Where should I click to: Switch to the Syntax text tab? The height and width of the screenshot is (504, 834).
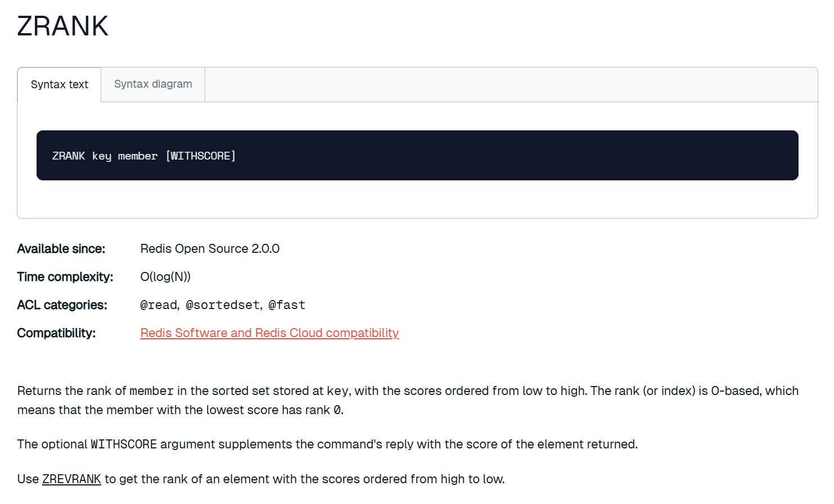pyautogui.click(x=59, y=85)
